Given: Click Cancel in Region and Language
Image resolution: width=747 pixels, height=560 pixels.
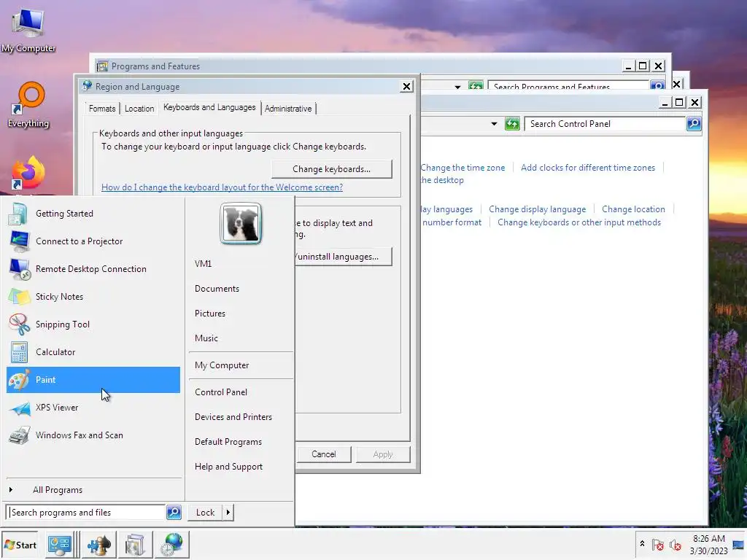Looking at the screenshot, I should (x=324, y=454).
